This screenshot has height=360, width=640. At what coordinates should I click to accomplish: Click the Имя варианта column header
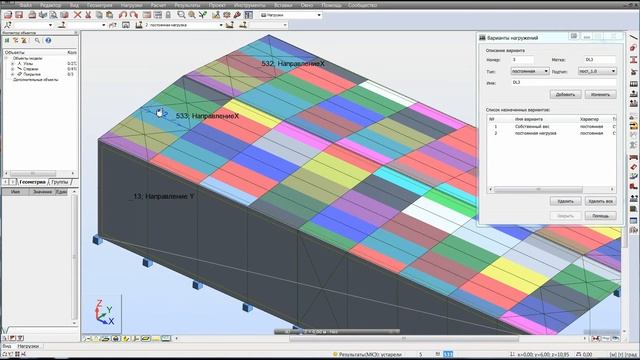coord(529,119)
